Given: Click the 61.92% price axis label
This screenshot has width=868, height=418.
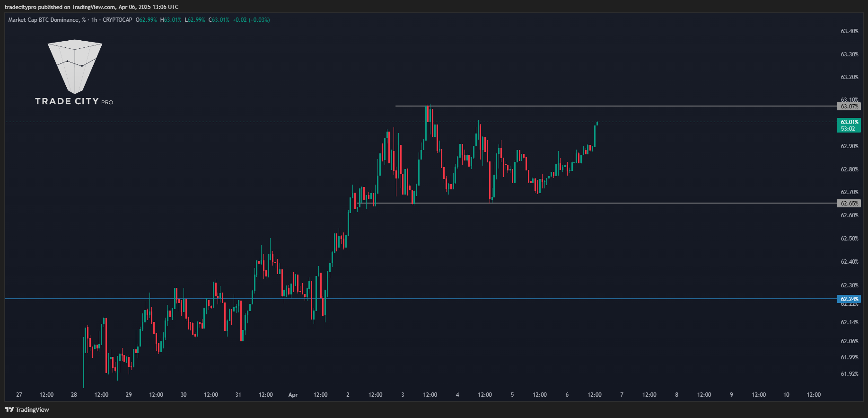Looking at the screenshot, I should (850, 374).
